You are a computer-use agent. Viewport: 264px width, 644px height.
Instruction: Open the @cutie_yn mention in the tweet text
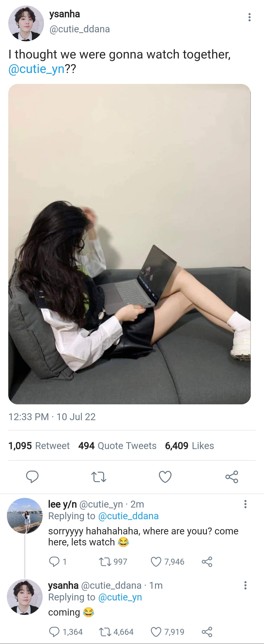(x=36, y=69)
